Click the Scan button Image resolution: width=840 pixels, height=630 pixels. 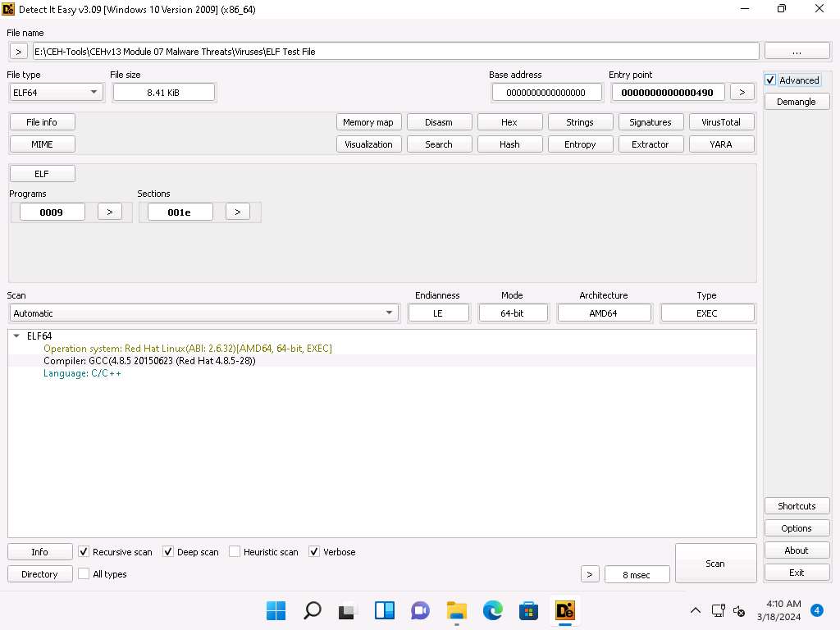(x=714, y=564)
